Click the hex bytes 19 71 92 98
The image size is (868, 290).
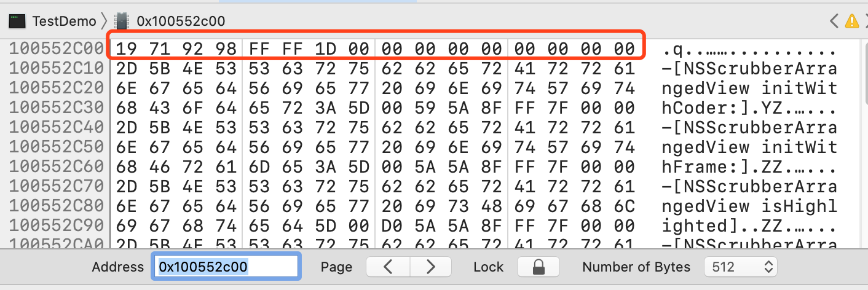[176, 49]
